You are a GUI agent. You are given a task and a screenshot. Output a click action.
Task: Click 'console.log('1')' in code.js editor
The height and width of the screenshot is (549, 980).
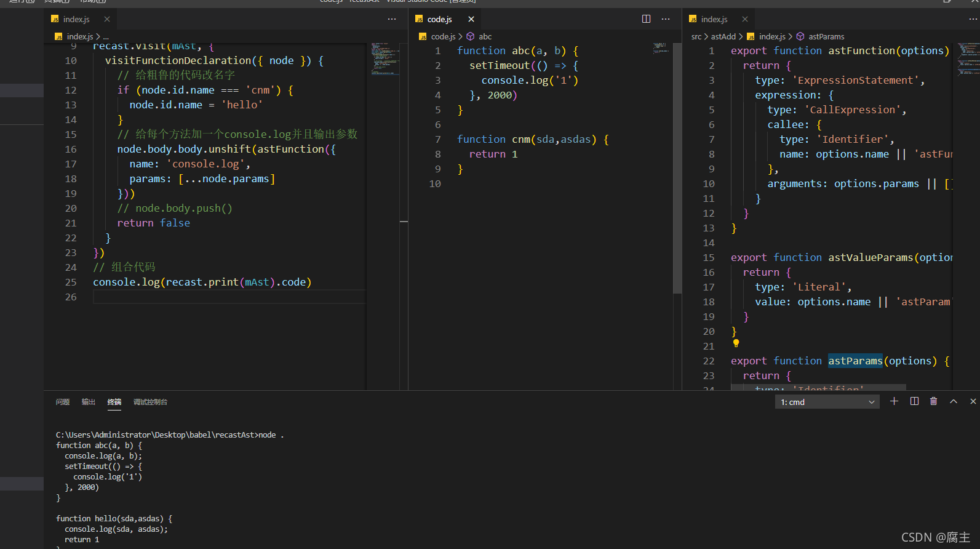click(x=530, y=80)
